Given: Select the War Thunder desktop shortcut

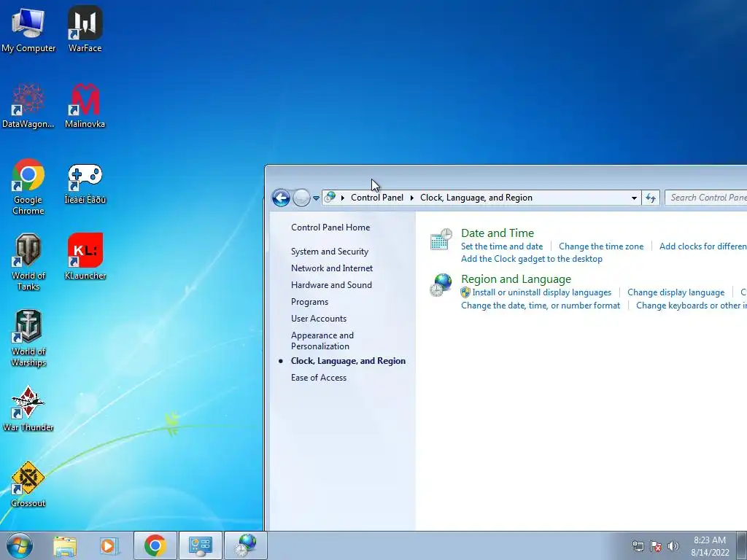Looking at the screenshot, I should [x=28, y=408].
